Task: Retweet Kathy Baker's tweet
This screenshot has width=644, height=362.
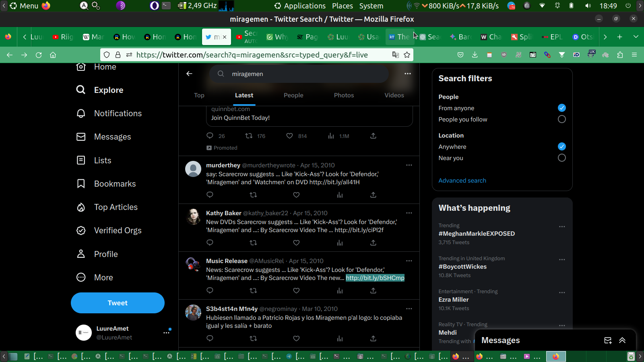Action: click(253, 243)
